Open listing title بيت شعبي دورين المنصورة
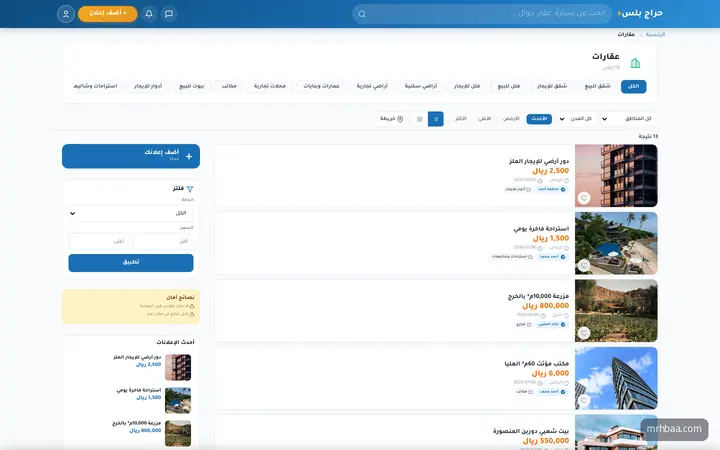This screenshot has width=720, height=450. pyautogui.click(x=531, y=431)
